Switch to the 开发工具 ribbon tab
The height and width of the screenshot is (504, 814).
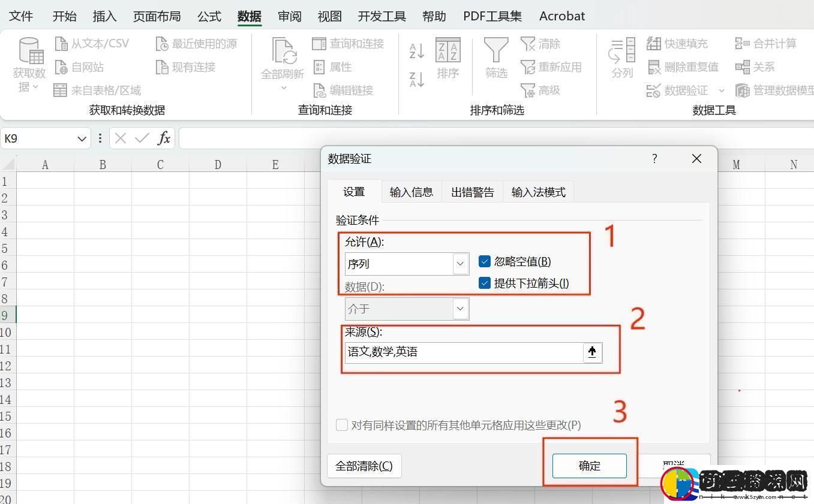[x=382, y=16]
